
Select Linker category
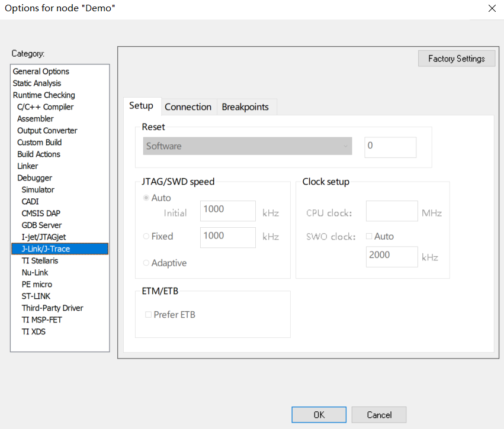(x=28, y=166)
